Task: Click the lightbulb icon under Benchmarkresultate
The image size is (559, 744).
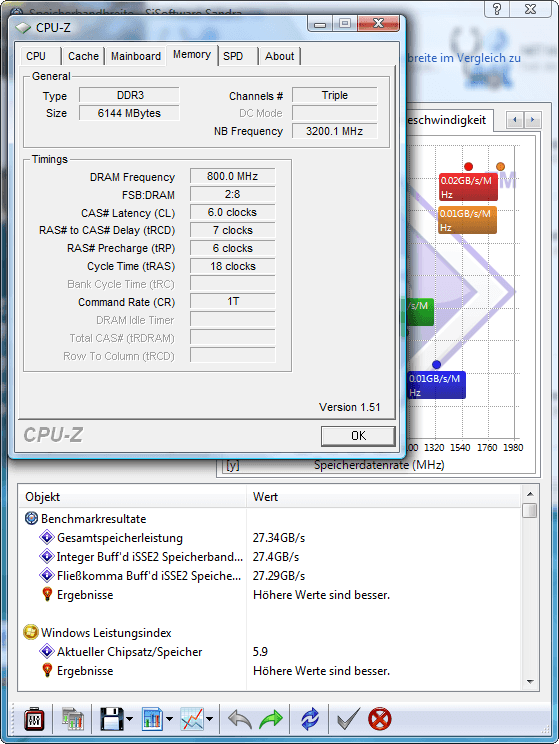Action: coord(47,594)
